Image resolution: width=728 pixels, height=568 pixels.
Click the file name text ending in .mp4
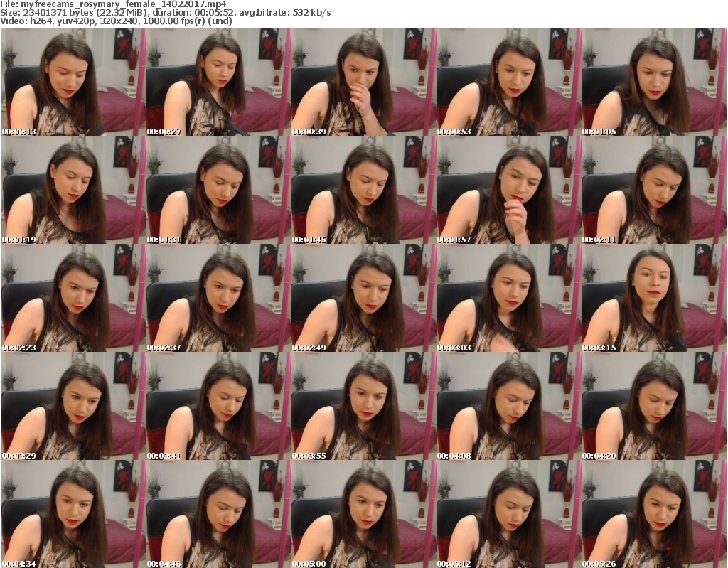pos(124,4)
